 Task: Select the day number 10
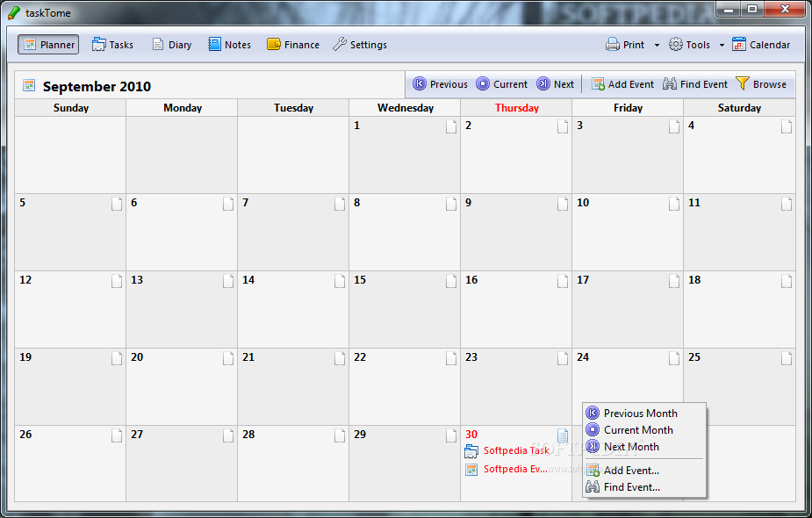(x=583, y=203)
